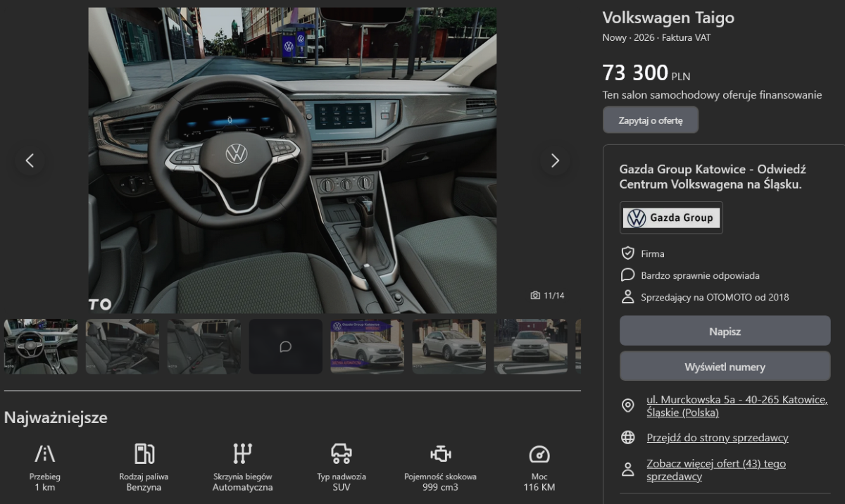Follow the Przejdź do strony sprzedawcy link
The width and height of the screenshot is (845, 504).
[717, 438]
